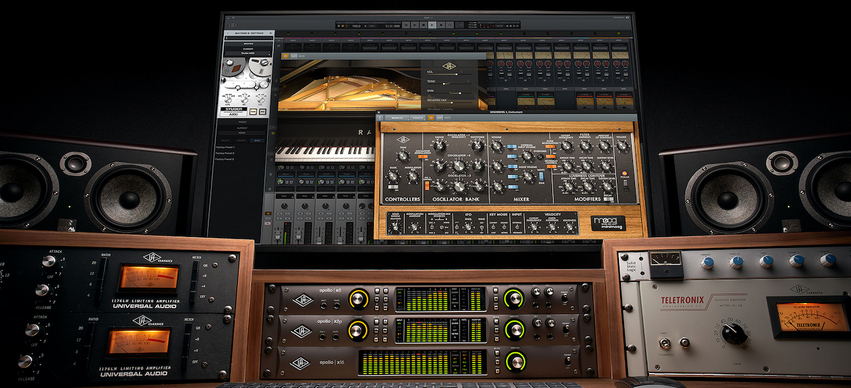Screen dimensions: 851x388
Task: Click the Rewind button in the transport bar
Action: point(406,25)
